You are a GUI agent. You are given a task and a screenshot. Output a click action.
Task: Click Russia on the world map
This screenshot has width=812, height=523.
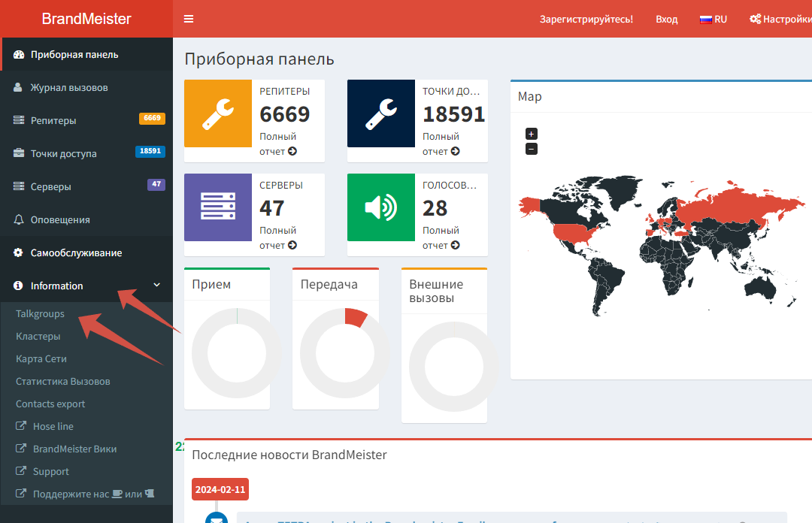tap(735, 204)
